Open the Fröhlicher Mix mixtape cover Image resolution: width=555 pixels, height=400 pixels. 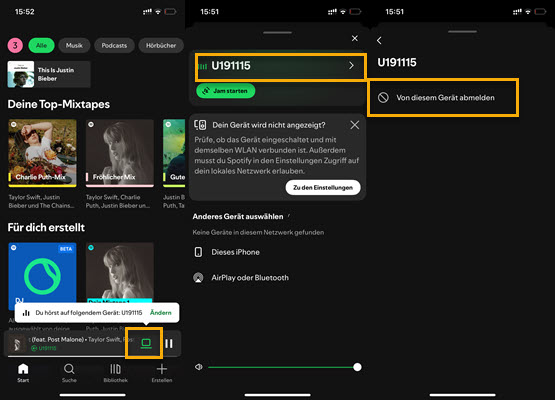coord(120,153)
